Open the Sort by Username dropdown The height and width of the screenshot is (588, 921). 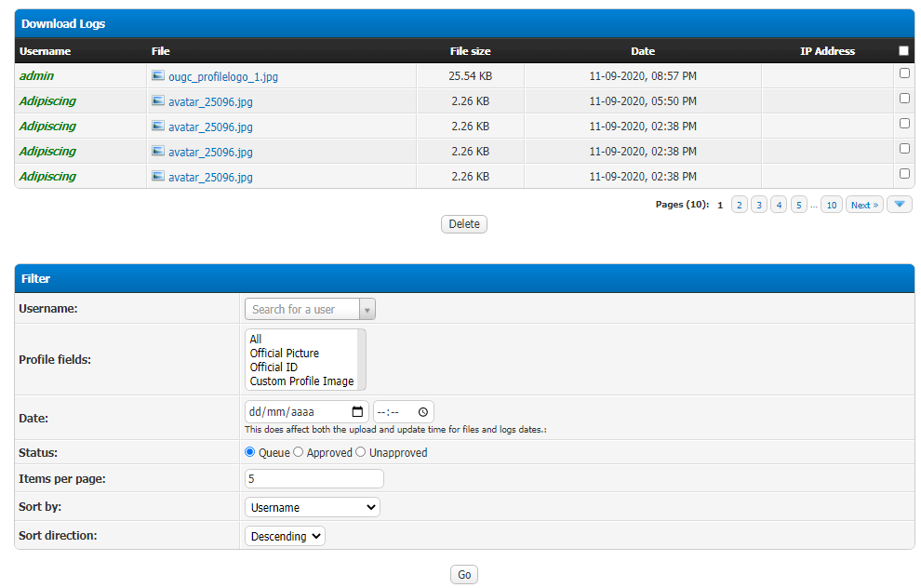312,508
